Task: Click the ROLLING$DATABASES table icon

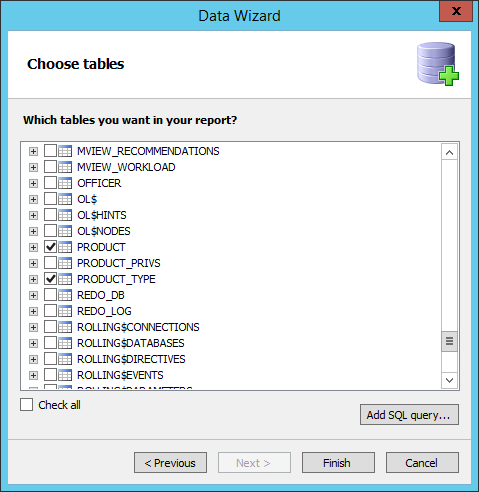Action: (65, 343)
